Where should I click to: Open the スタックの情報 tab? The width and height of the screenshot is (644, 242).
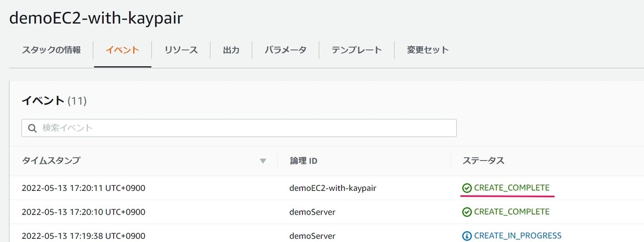[52, 50]
